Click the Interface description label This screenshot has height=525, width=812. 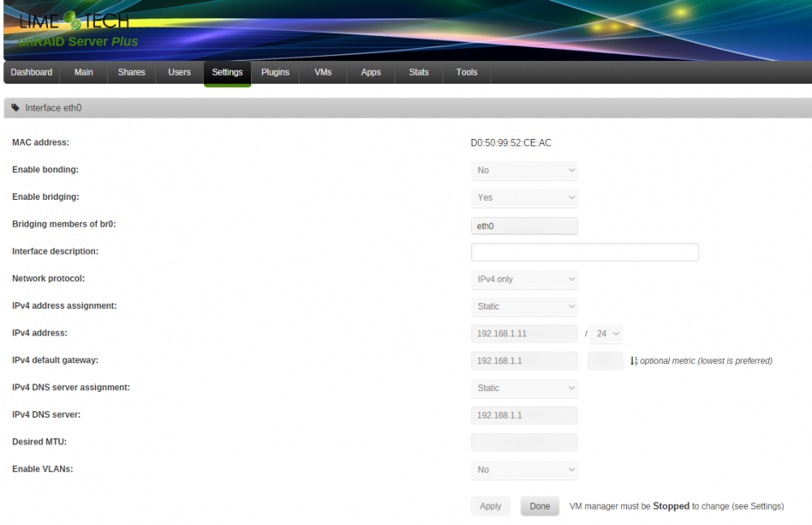point(55,251)
